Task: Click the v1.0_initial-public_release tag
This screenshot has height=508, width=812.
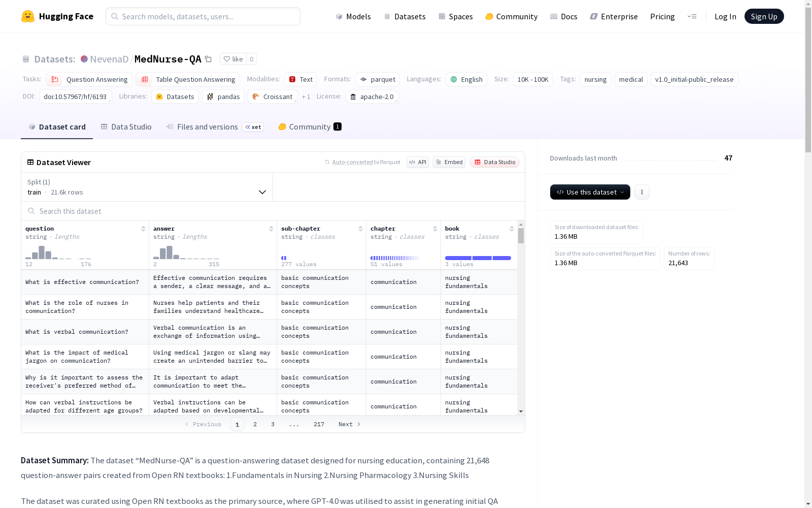Action: point(694,79)
